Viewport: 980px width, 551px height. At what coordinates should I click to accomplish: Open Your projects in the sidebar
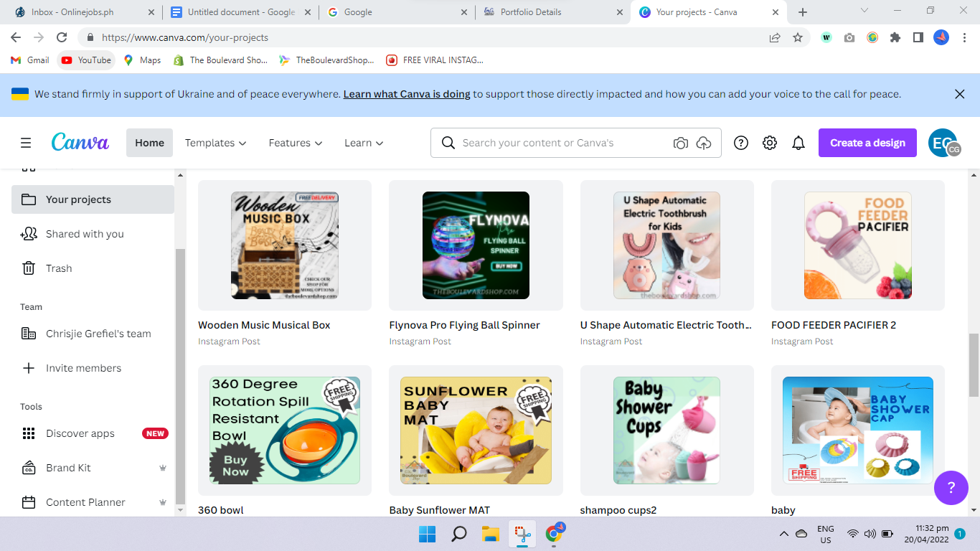coord(93,199)
